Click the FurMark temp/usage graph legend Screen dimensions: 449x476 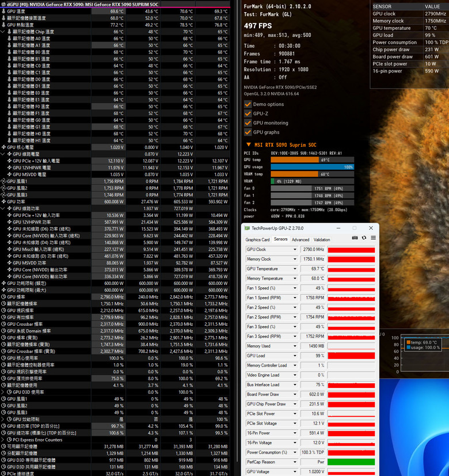pyautogui.click(x=424, y=345)
